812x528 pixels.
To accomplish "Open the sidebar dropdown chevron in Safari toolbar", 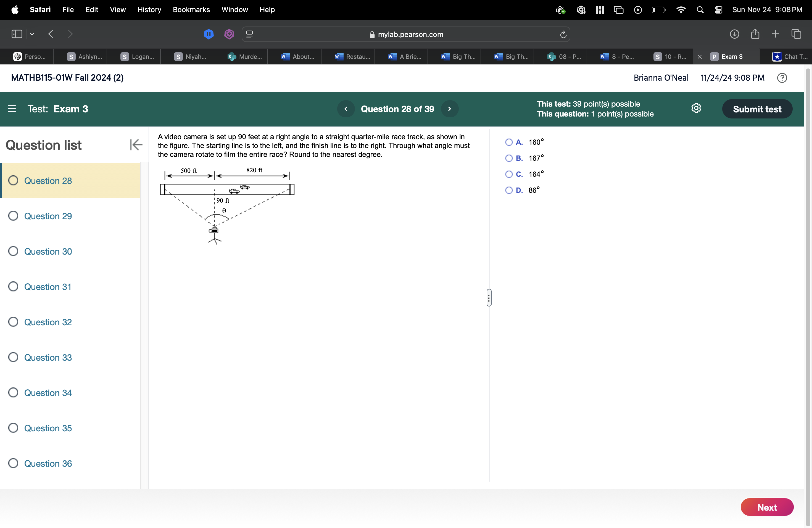I will coord(32,34).
